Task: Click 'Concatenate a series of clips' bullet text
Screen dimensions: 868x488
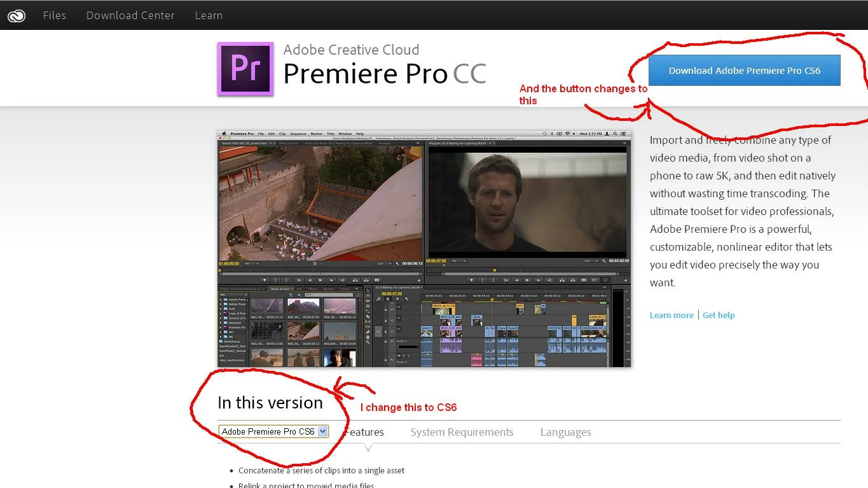Action: [x=321, y=470]
